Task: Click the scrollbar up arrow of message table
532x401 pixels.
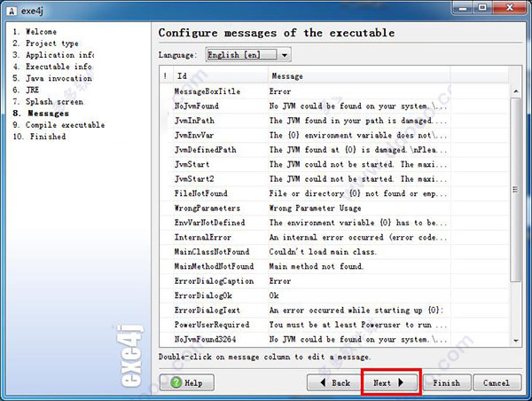Action: point(516,91)
